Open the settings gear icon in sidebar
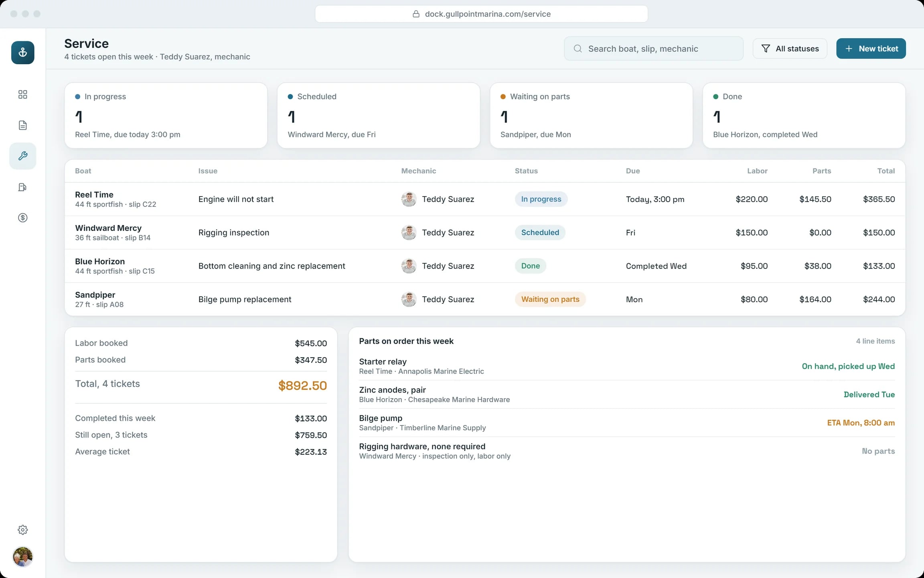 [22, 530]
